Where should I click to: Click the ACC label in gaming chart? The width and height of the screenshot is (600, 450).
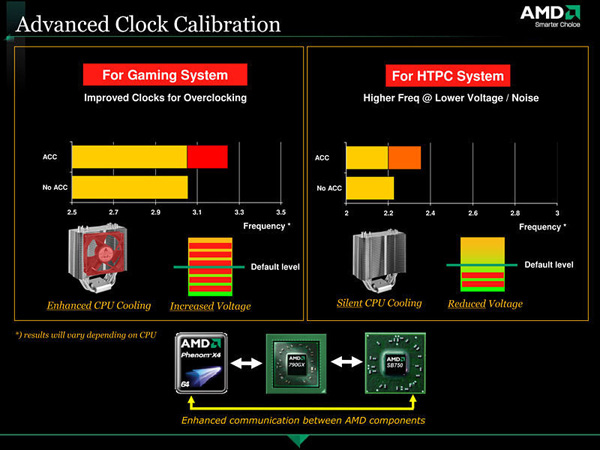pyautogui.click(x=50, y=157)
